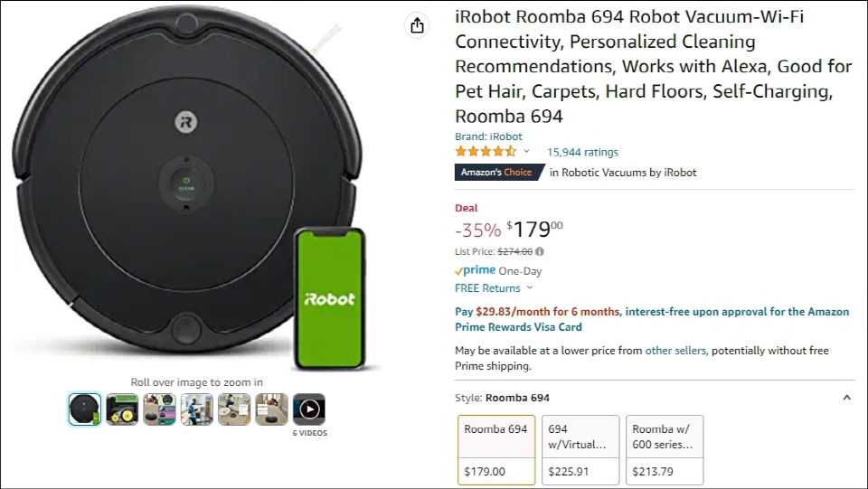Open the Brand: iRobot link

click(488, 136)
